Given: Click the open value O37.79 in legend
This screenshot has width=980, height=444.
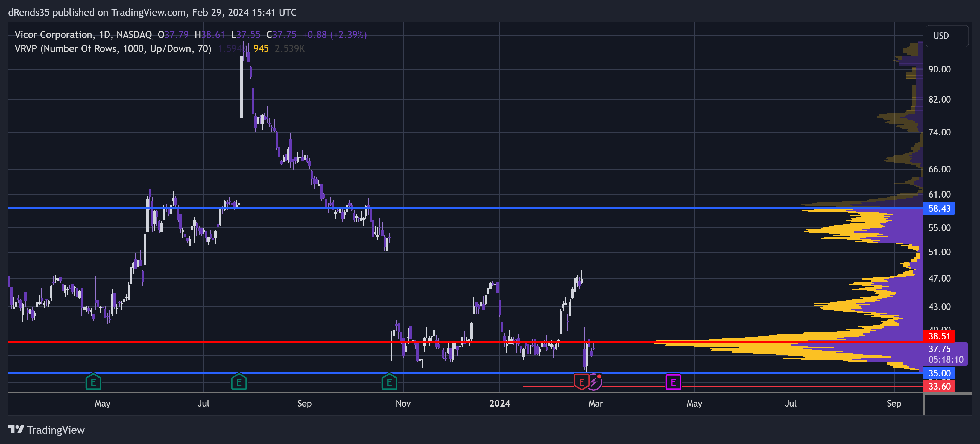Looking at the screenshot, I should [173, 35].
